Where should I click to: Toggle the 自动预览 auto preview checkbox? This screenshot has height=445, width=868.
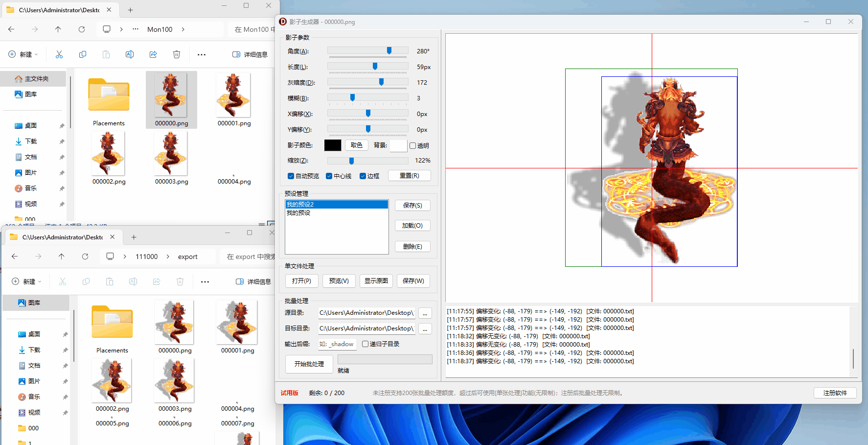(x=291, y=176)
